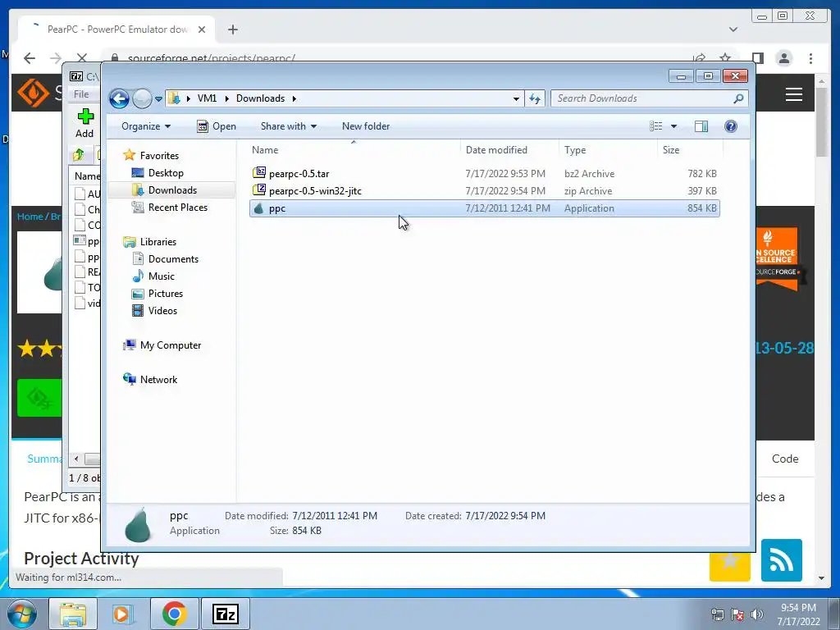Open view options dropdown arrow
This screenshot has width=840, height=630.
click(x=674, y=126)
